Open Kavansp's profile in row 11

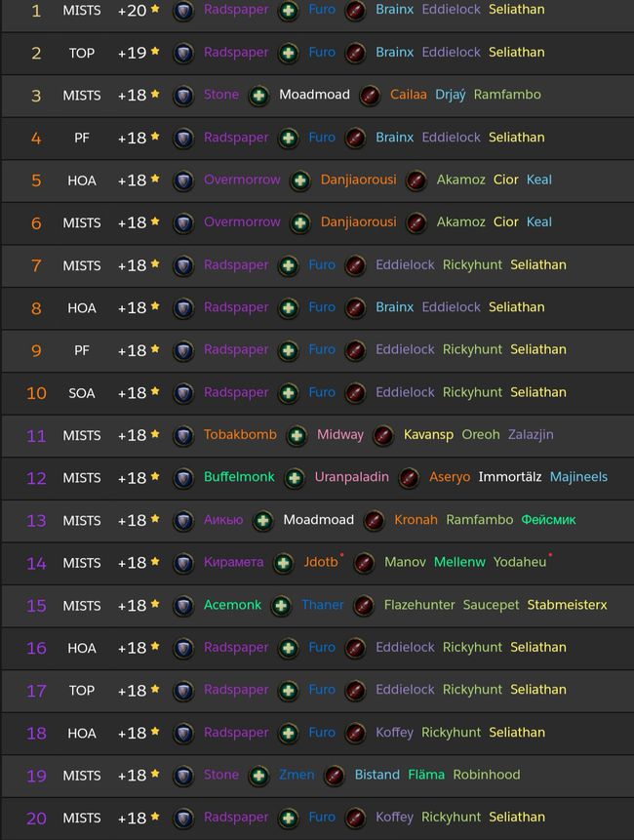click(x=428, y=434)
